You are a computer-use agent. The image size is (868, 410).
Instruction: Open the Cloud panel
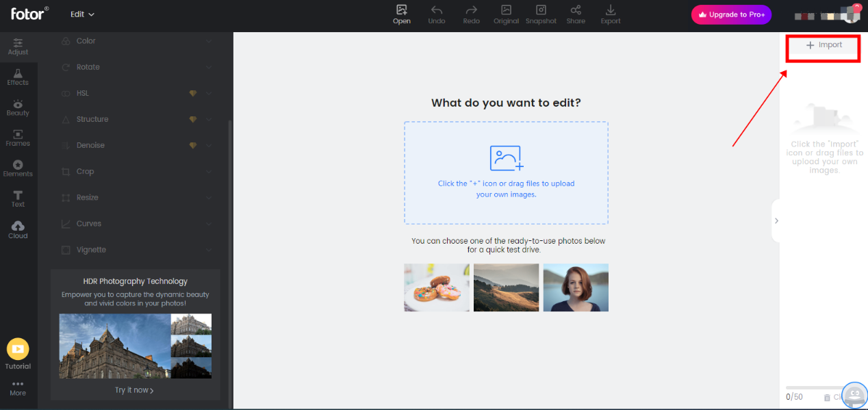[x=18, y=229]
